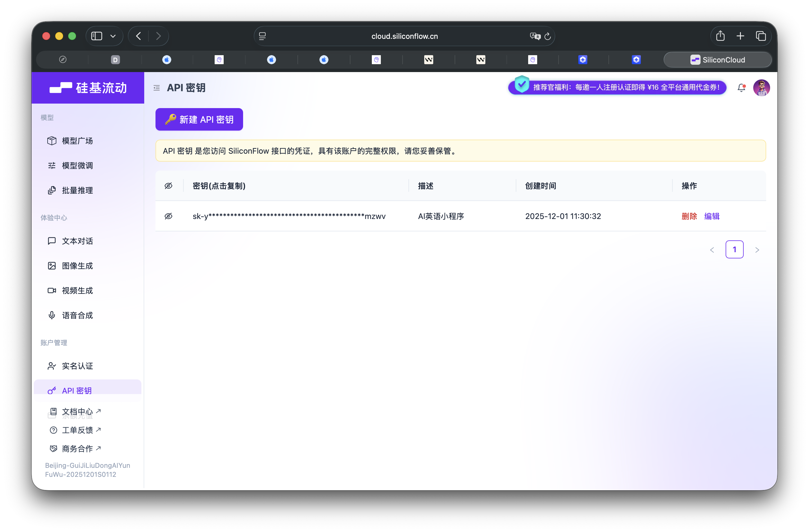Viewport: 809px width, 532px height.
Task: Collapse the sidebar with the header toggle icon
Action: point(157,88)
